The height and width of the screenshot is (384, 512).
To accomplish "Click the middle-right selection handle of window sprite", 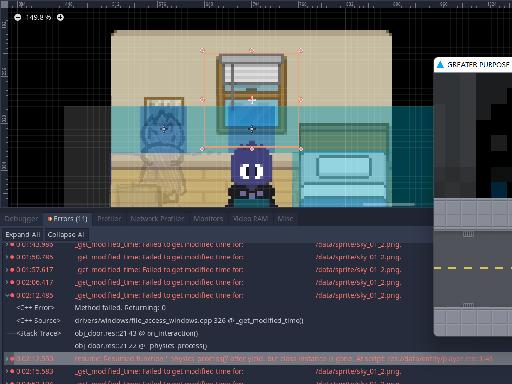I will [x=301, y=100].
